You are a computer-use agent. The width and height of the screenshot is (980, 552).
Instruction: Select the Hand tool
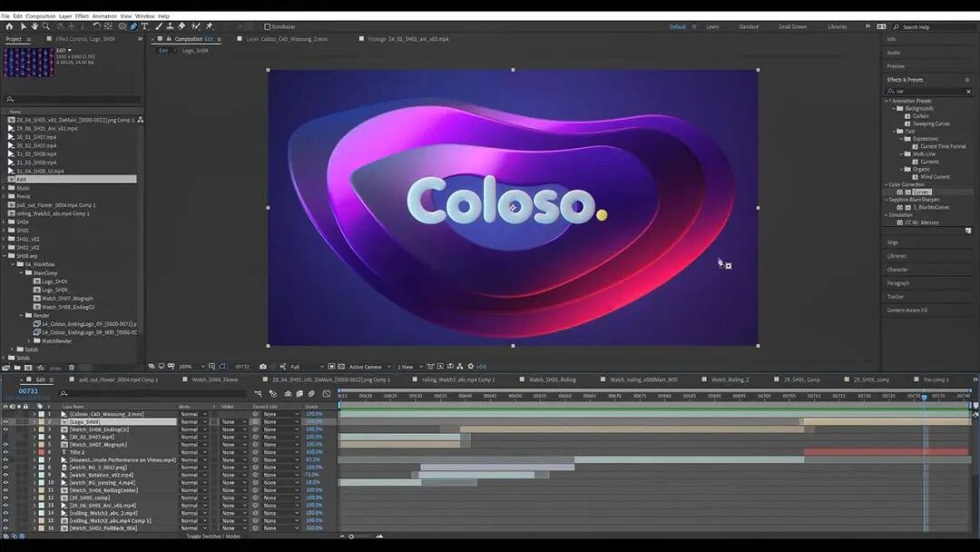pos(34,26)
